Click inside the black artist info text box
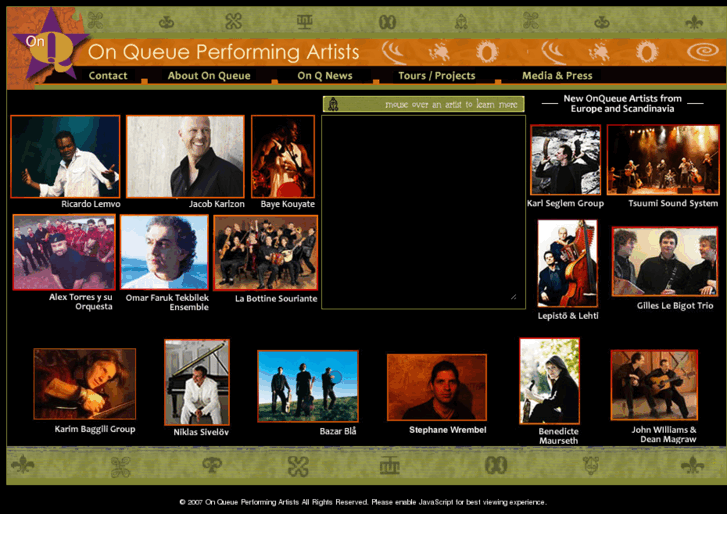The width and height of the screenshot is (727, 545). [x=423, y=212]
